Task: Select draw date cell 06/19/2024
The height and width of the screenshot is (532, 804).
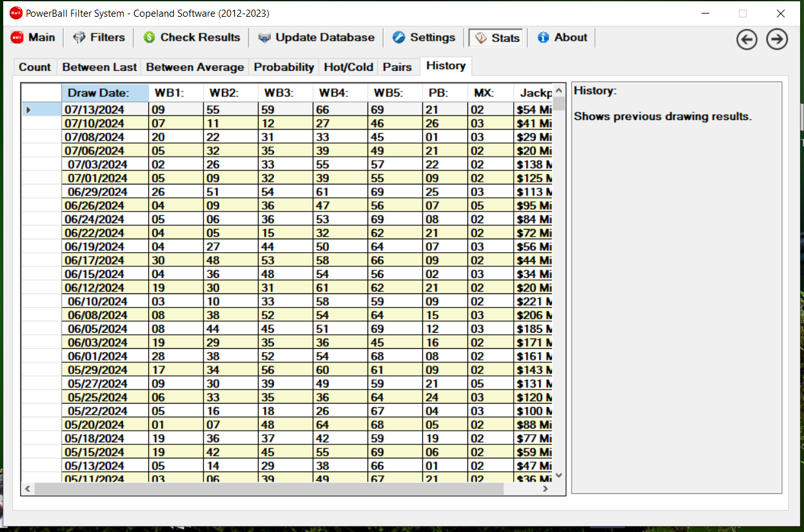Action: pyautogui.click(x=105, y=246)
